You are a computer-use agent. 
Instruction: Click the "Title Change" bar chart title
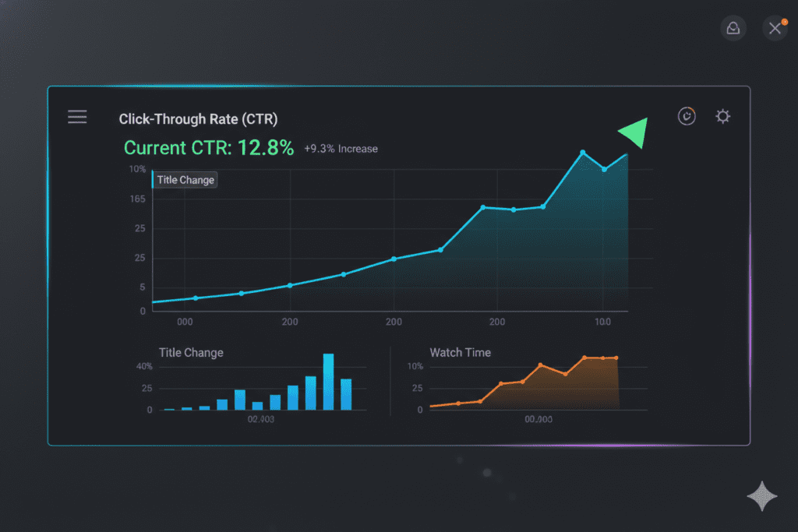[x=191, y=353]
